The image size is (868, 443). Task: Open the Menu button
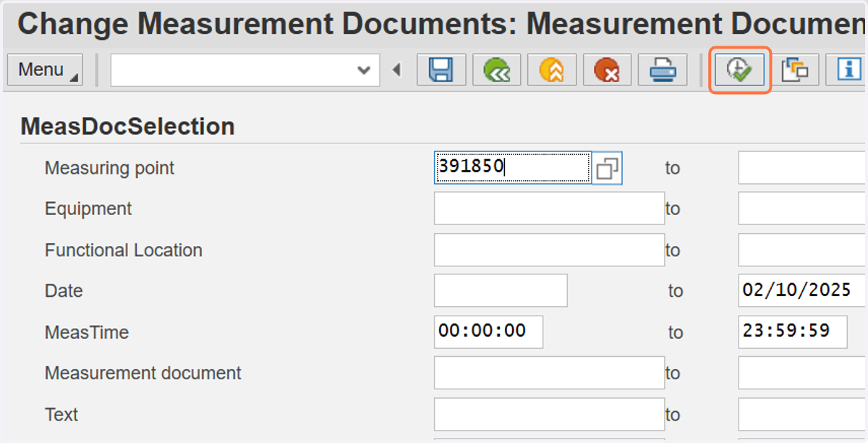point(45,70)
